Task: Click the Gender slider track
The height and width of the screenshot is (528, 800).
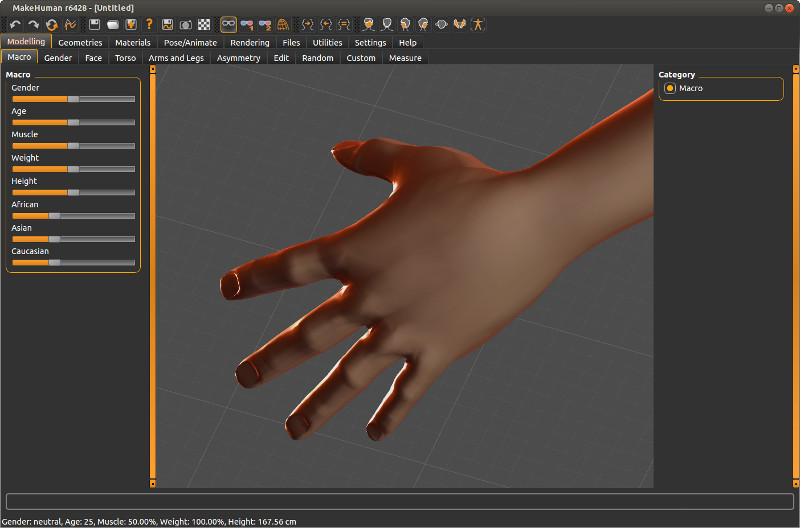Action: [73, 99]
